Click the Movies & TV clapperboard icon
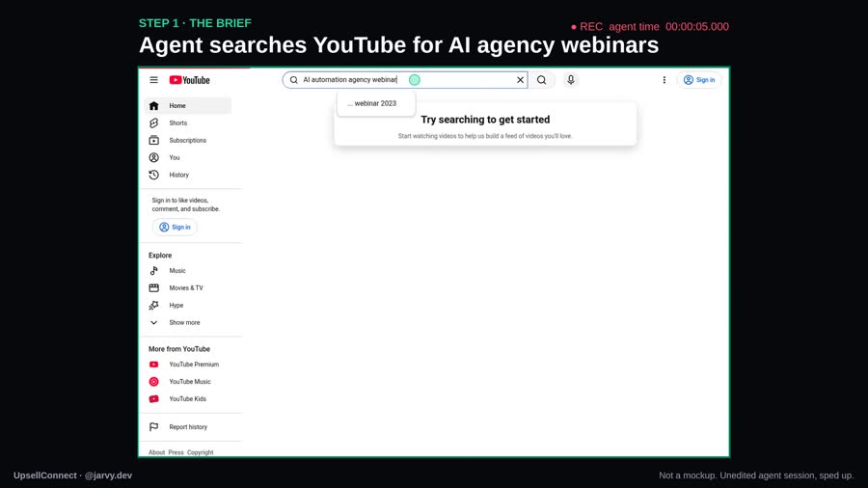 (154, 287)
